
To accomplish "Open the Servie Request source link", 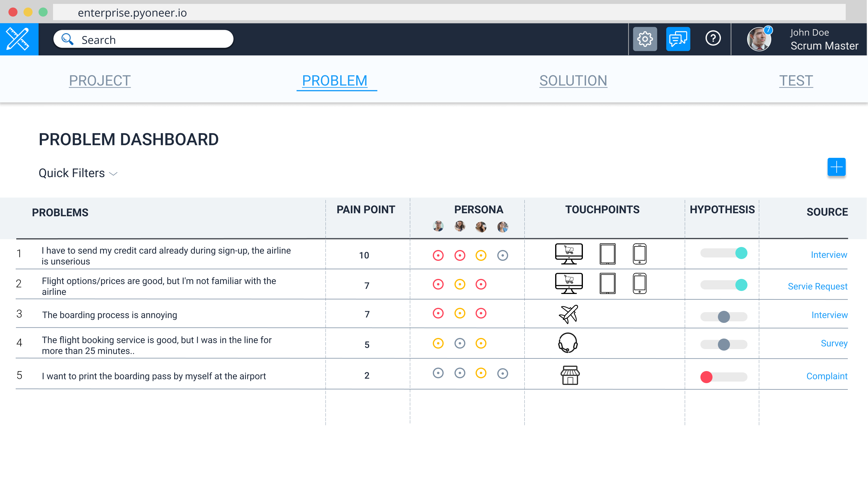I will tap(817, 286).
